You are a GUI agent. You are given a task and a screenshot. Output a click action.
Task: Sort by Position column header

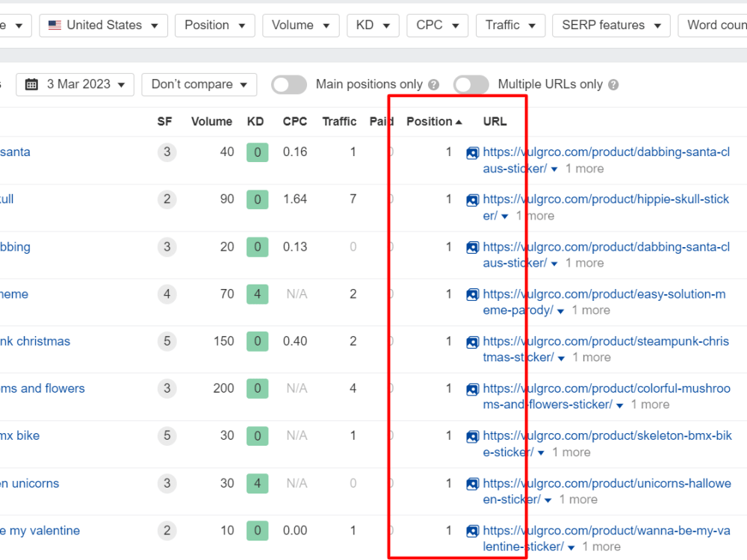pyautogui.click(x=433, y=122)
